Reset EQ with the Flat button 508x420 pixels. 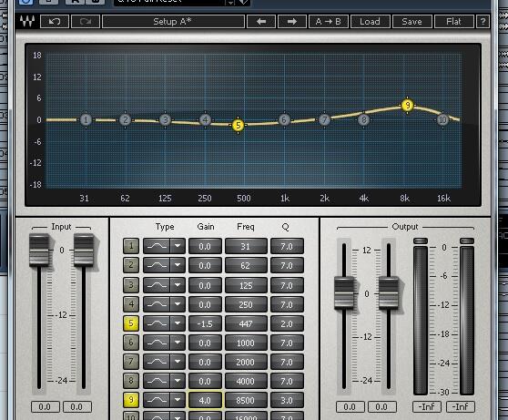point(453,22)
